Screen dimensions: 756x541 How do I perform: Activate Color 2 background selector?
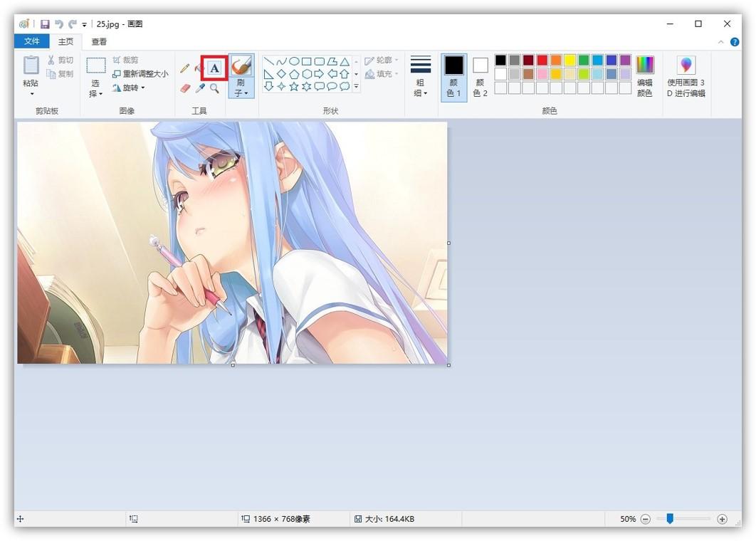(x=481, y=77)
